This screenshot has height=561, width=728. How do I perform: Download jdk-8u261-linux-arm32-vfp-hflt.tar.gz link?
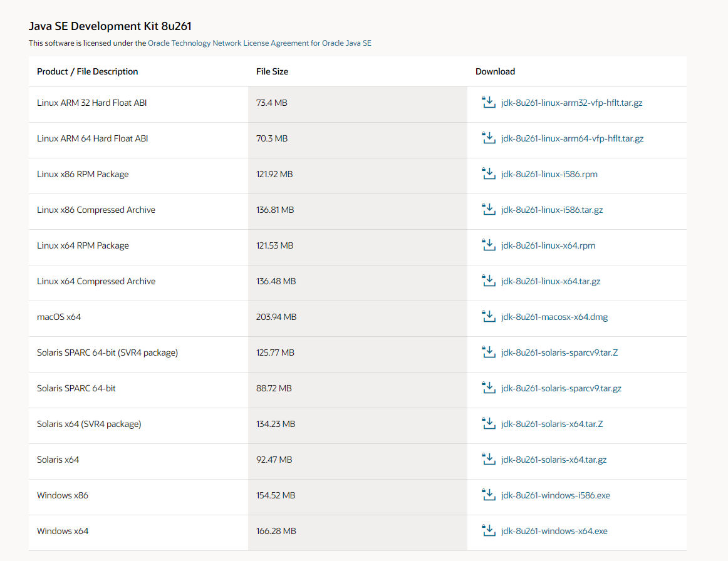pyautogui.click(x=571, y=103)
